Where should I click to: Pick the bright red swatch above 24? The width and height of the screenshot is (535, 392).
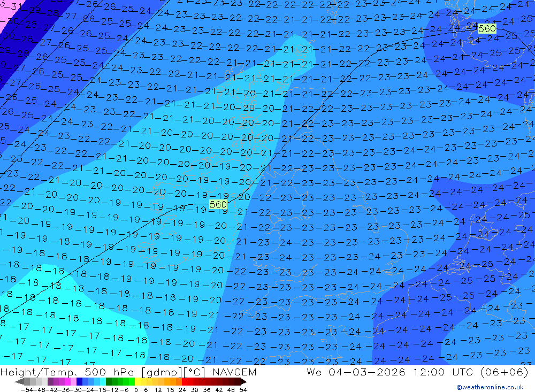pyautogui.click(x=185, y=382)
